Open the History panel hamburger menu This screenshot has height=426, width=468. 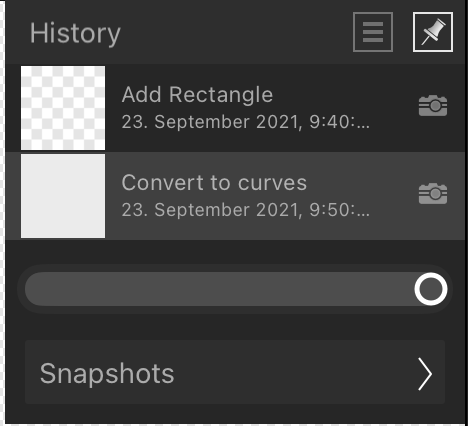373,32
